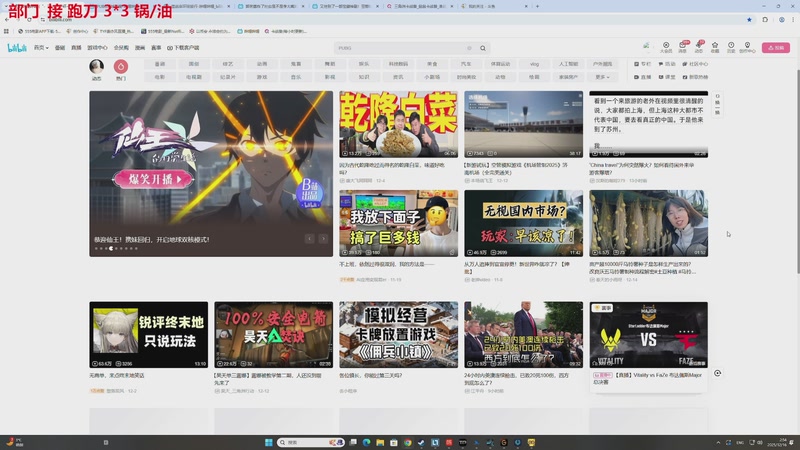This screenshot has width=800, height=450.
Task: Go to next carousel banner slide
Action: pyautogui.click(x=323, y=239)
